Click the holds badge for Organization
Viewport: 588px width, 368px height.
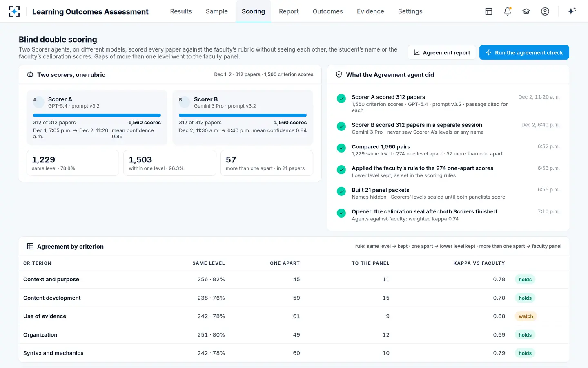pos(525,334)
